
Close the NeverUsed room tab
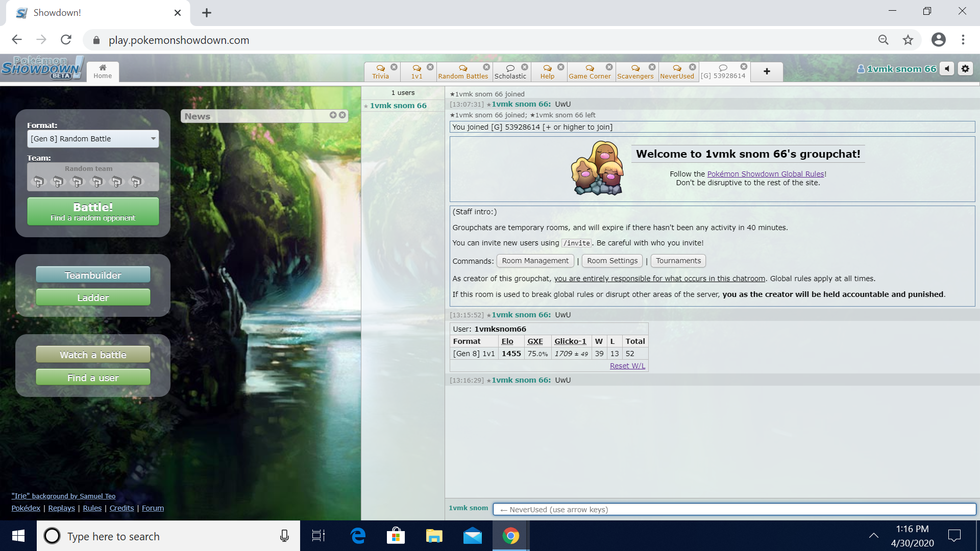(693, 67)
